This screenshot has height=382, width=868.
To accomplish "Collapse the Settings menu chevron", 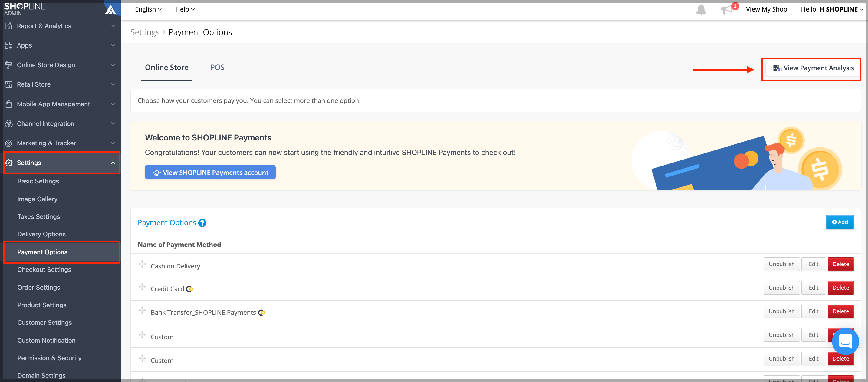I will (113, 163).
